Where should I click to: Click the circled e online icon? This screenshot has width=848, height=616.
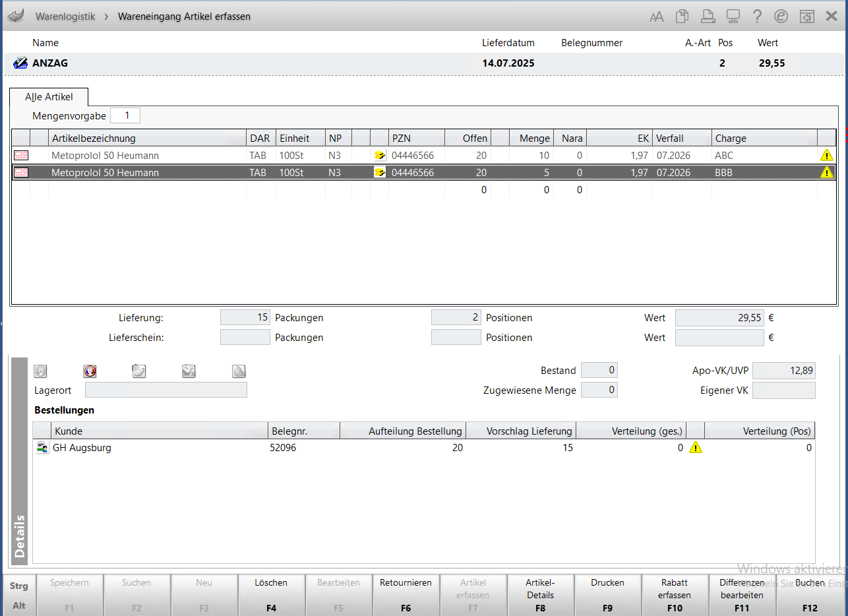pyautogui.click(x=781, y=16)
